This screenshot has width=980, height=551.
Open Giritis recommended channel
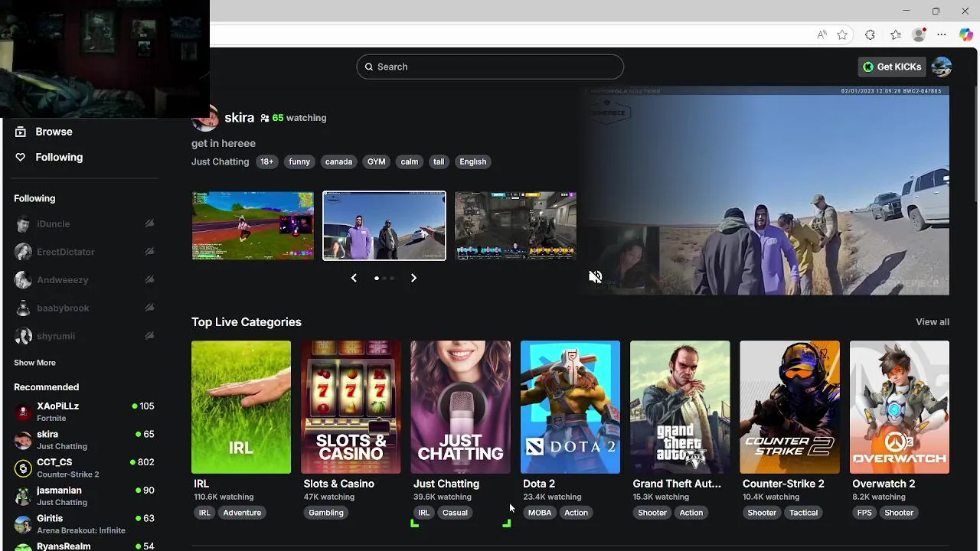[x=85, y=524]
